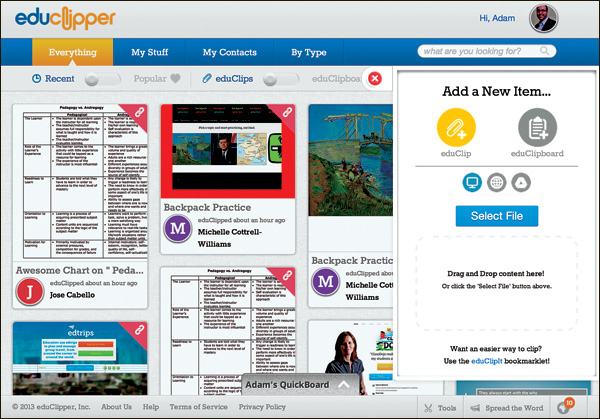600x419 pixels.
Task: Click the eduClipper logo
Action: 65,18
